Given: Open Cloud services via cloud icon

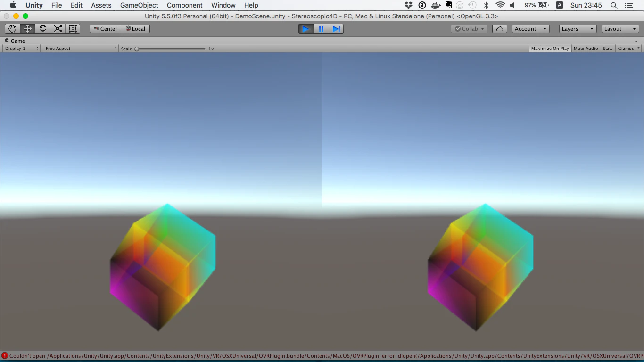Looking at the screenshot, I should [500, 29].
